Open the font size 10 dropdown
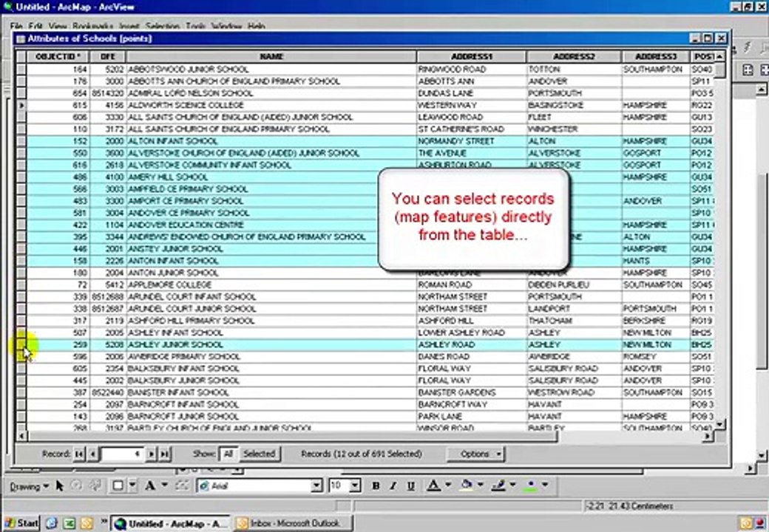The width and height of the screenshot is (769, 532). (356, 486)
